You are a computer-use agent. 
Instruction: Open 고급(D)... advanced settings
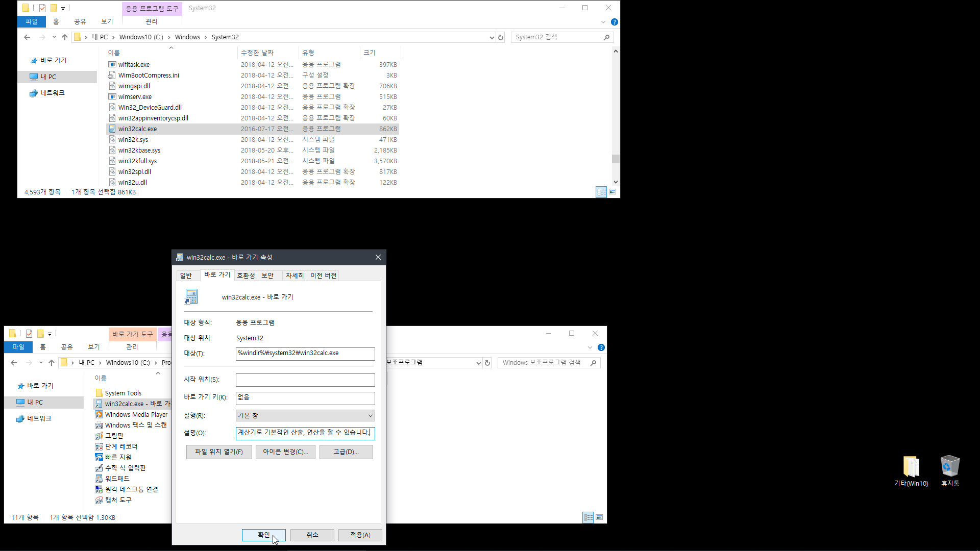(x=346, y=452)
